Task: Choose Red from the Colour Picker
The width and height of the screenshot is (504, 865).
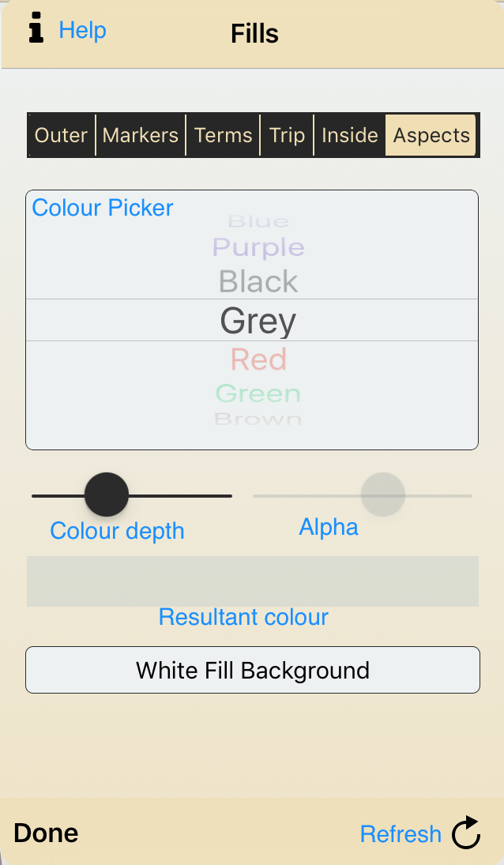Action: coord(258,359)
